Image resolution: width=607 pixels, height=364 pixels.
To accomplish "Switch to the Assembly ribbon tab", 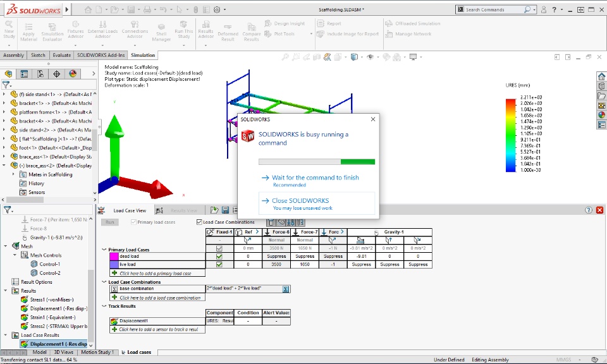I will (x=13, y=56).
